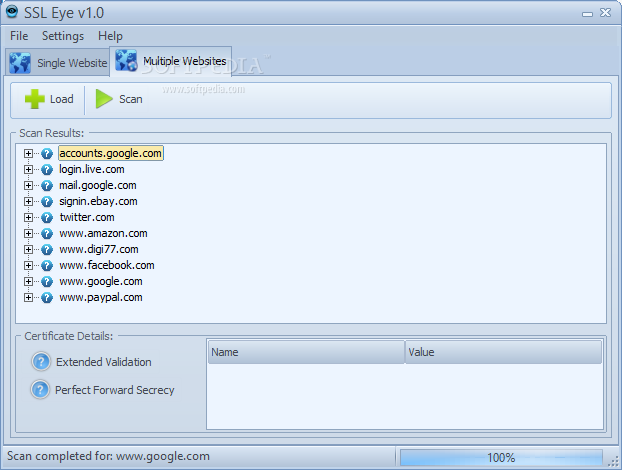622x470 pixels.
Task: Click status icon beside www.facebook.com
Action: coord(47,265)
